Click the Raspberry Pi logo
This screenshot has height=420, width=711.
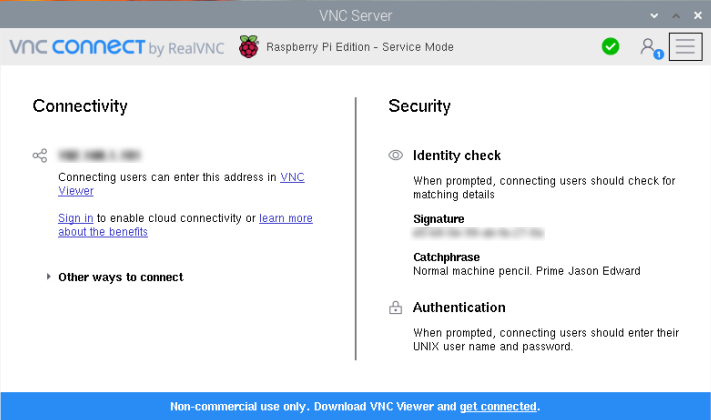tap(248, 46)
